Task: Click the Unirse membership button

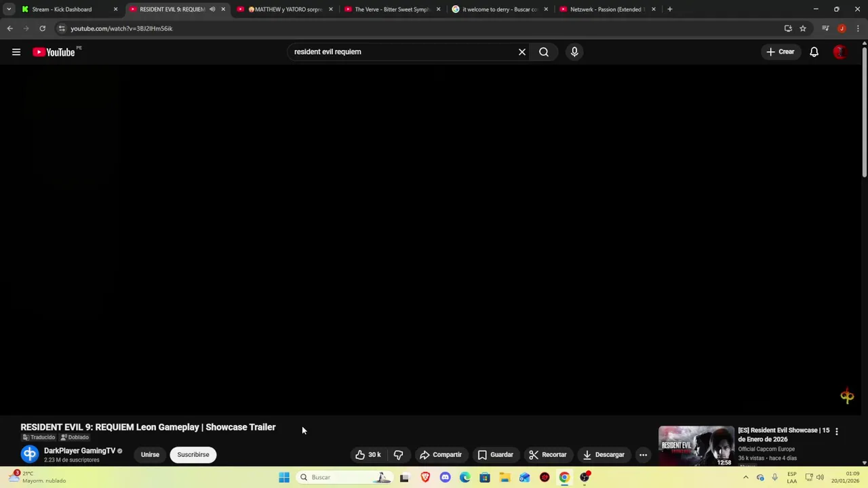Action: [150, 455]
